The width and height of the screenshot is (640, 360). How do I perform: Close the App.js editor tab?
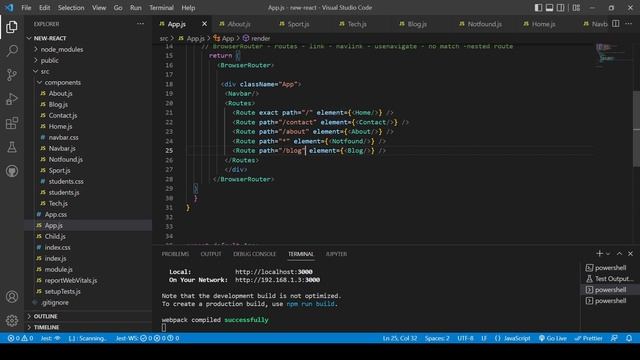coord(204,24)
